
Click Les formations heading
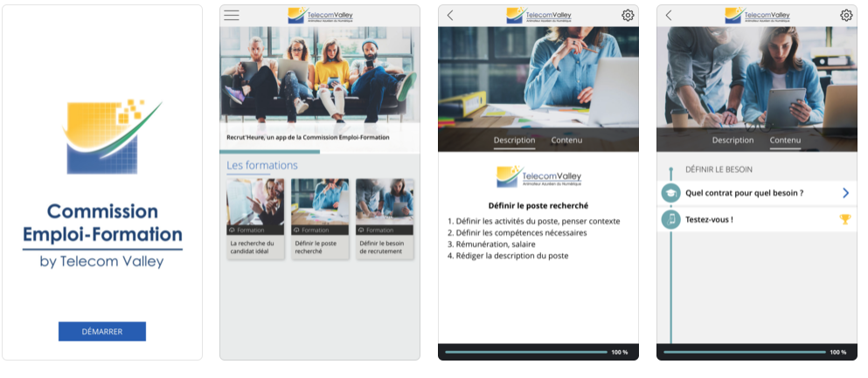pyautogui.click(x=262, y=165)
